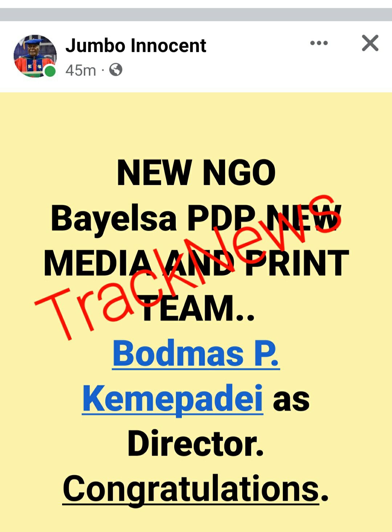
Task: Tap the empty yellow area above NEW NGO
Action: (196, 124)
